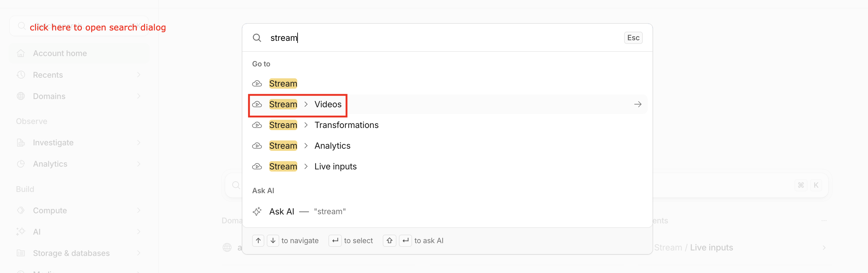Screen dimensions: 868x273
Task: Click the Stream icon on Analytics result row
Action: pos(257,146)
